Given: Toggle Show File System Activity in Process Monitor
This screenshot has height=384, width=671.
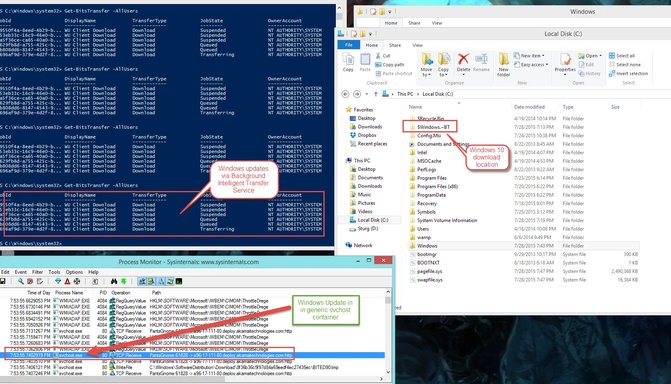Looking at the screenshot, I should 151,281.
